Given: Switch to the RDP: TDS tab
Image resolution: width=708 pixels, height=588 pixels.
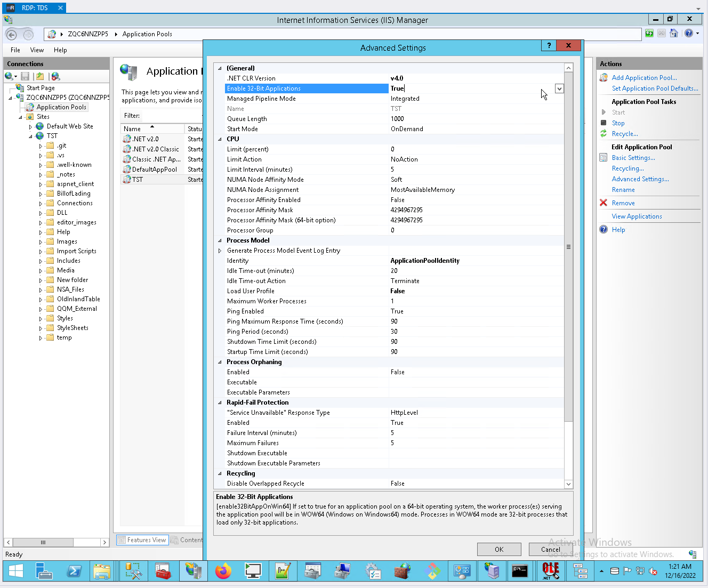Looking at the screenshot, I should (x=35, y=7).
